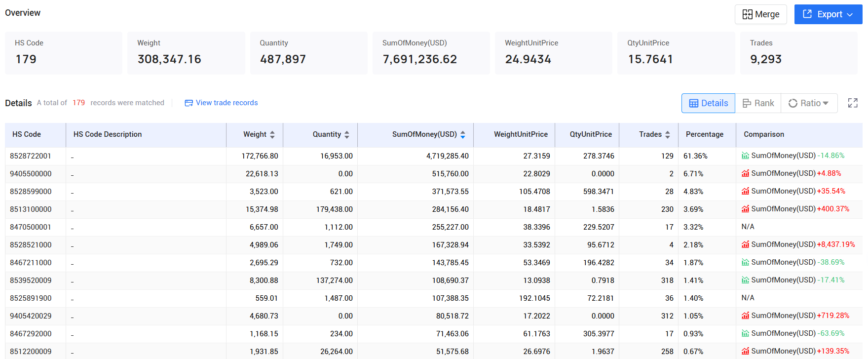The height and width of the screenshot is (359, 868).
Task: Select HS code 8470500001
Action: coord(31,227)
